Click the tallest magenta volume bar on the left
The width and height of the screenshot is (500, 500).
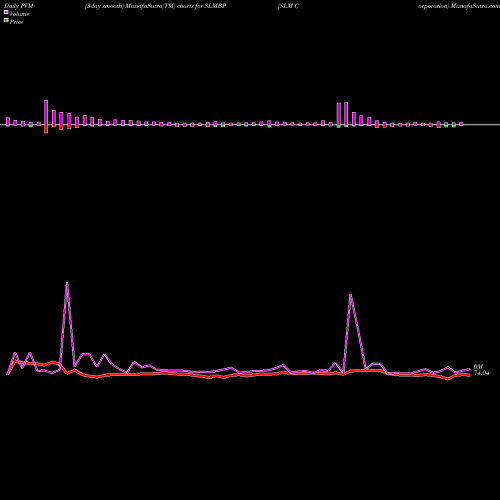[46, 112]
